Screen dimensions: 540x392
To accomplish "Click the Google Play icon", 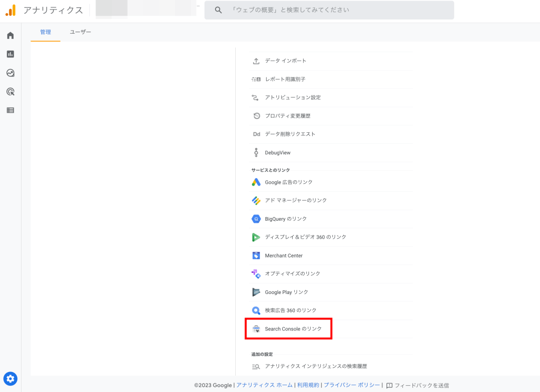I will [256, 292].
